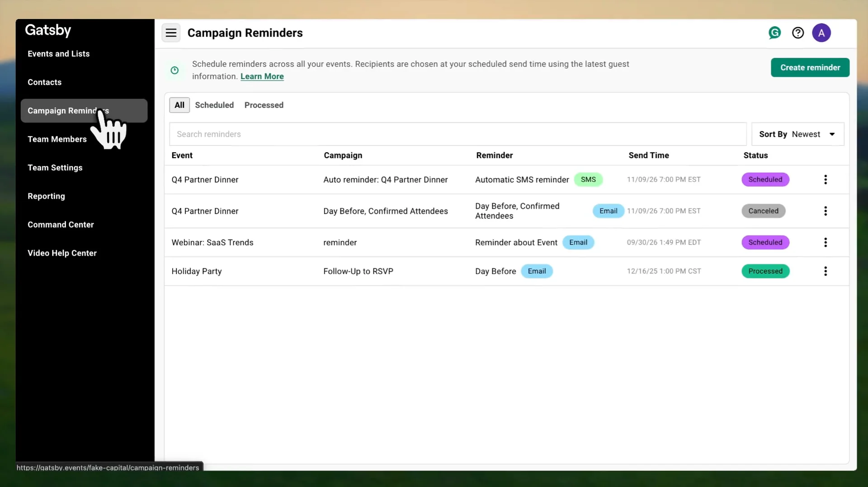Click the Status column header

click(755, 155)
